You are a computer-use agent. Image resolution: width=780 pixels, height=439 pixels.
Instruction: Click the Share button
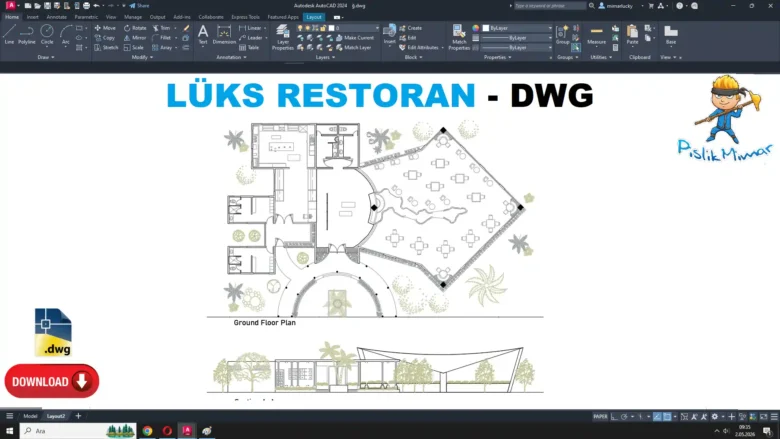139,6
